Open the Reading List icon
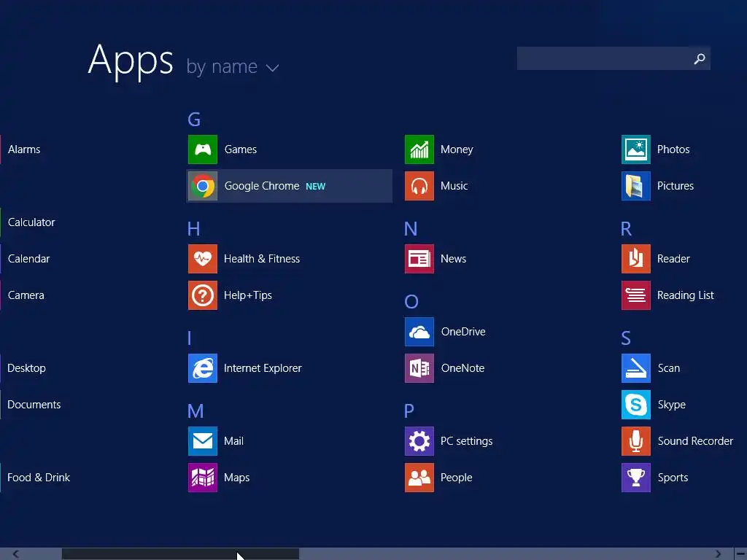This screenshot has height=560, width=747. point(636,295)
